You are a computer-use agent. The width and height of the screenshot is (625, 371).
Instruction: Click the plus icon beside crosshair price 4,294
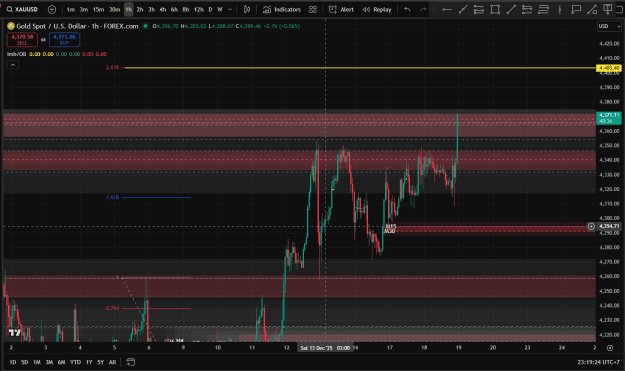click(591, 226)
